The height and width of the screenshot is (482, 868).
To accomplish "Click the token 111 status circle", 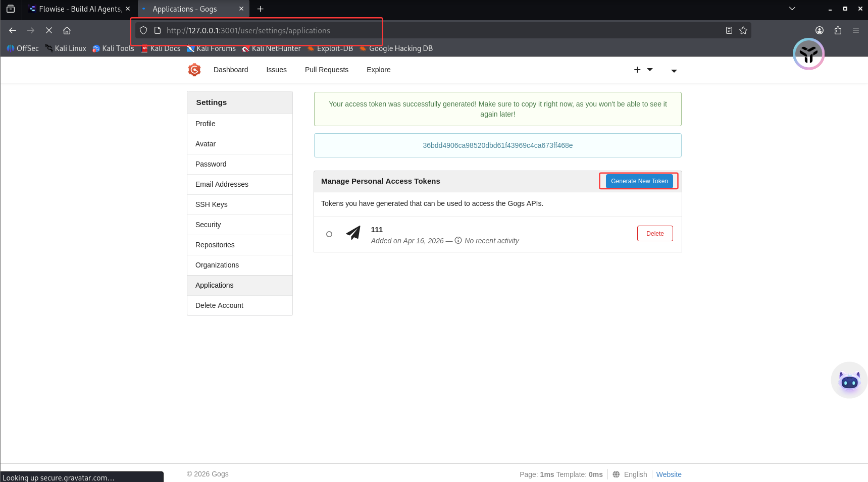I will point(329,234).
